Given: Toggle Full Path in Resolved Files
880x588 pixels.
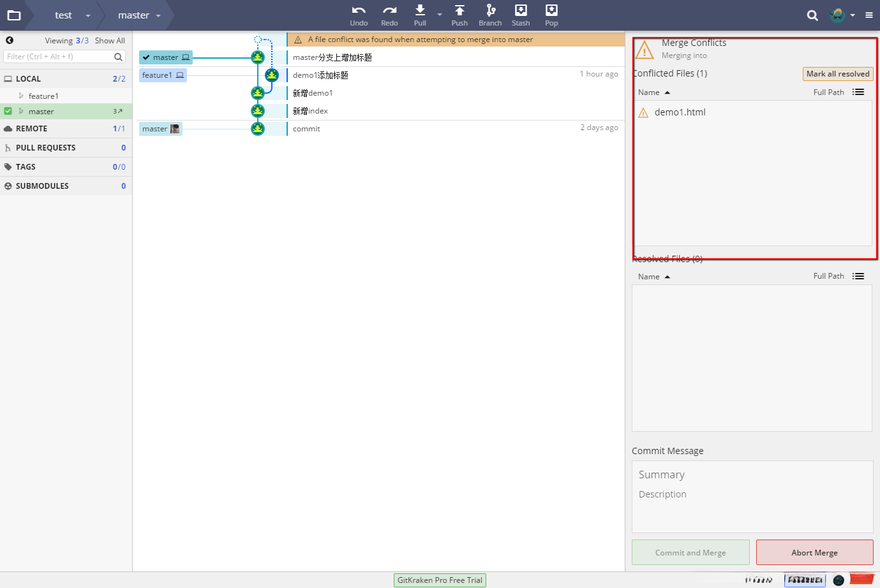Looking at the screenshot, I should (828, 276).
